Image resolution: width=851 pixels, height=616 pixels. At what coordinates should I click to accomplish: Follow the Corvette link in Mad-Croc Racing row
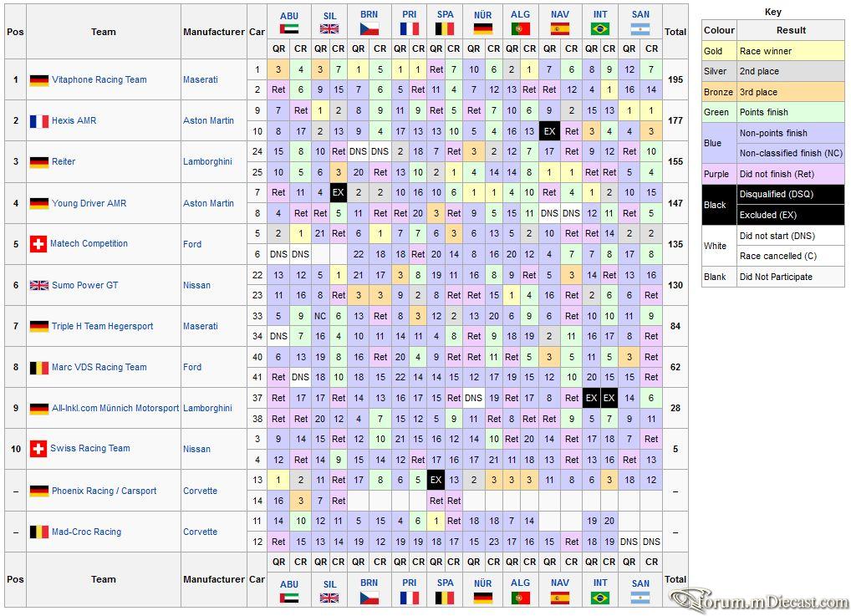click(x=201, y=532)
